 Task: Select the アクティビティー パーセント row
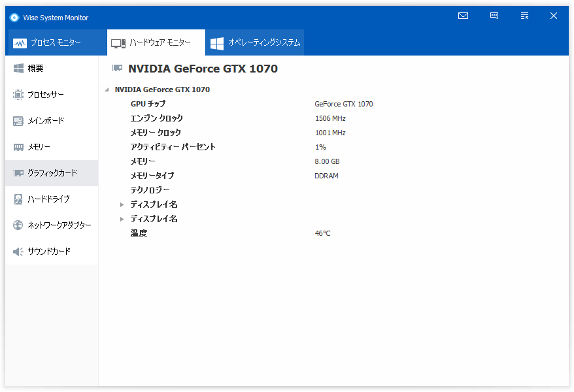[x=333, y=147]
